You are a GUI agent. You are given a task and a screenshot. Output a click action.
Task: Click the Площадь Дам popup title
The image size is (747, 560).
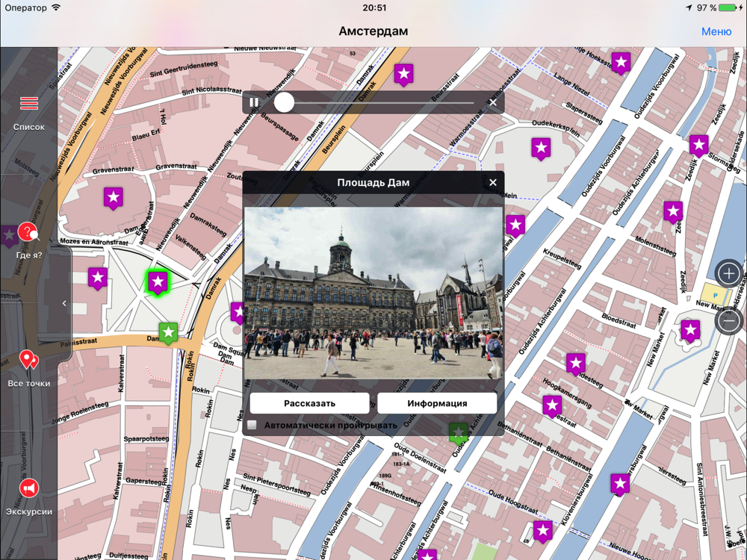pyautogui.click(x=373, y=182)
